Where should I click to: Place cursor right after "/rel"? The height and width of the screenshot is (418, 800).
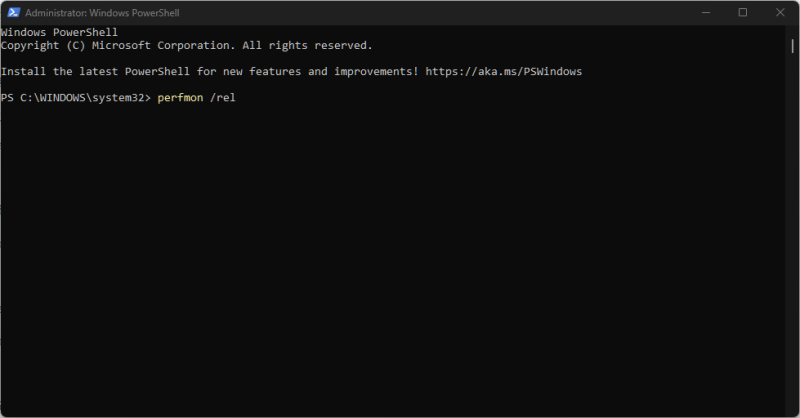coord(237,98)
